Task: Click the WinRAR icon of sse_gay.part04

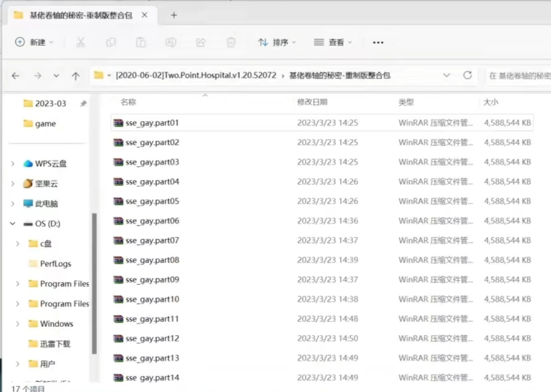Action: click(119, 182)
